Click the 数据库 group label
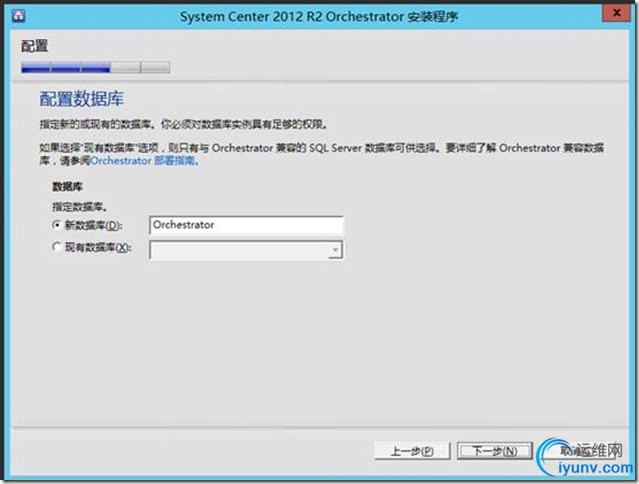The image size is (639, 484). 67,187
